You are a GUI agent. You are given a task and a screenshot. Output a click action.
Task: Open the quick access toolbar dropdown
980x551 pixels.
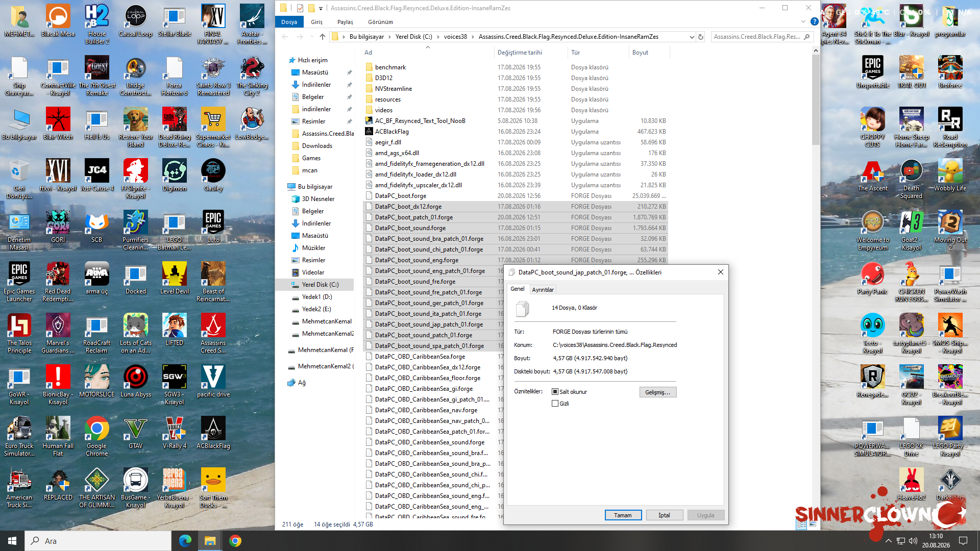click(321, 8)
